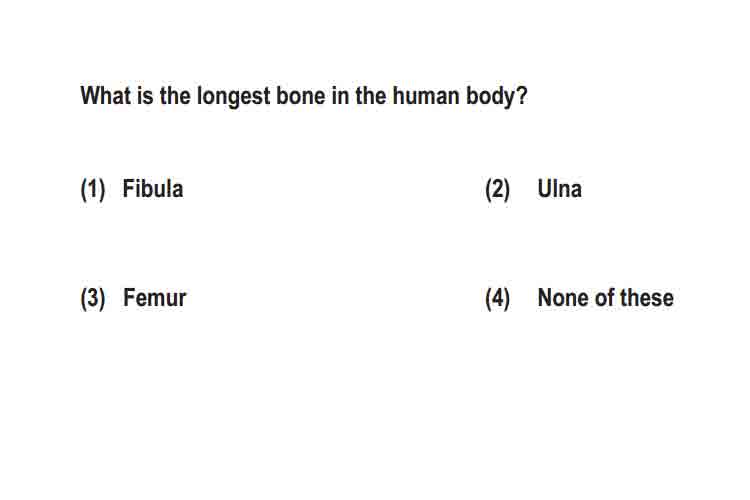
Task: Click the word the preceding longest
Action: pos(175,96)
